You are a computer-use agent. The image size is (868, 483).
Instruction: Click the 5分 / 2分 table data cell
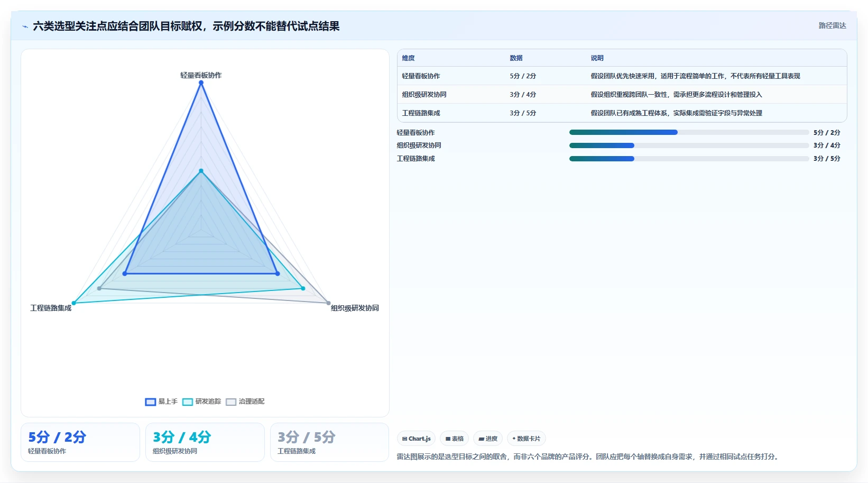click(523, 76)
